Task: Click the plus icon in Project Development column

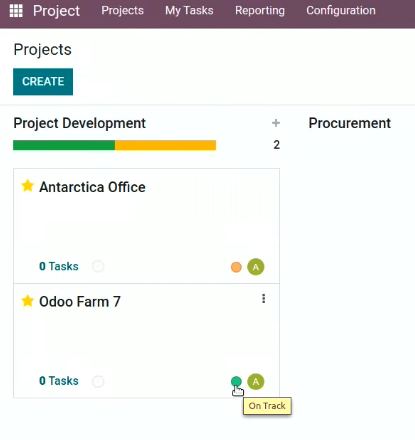Action: 276,123
